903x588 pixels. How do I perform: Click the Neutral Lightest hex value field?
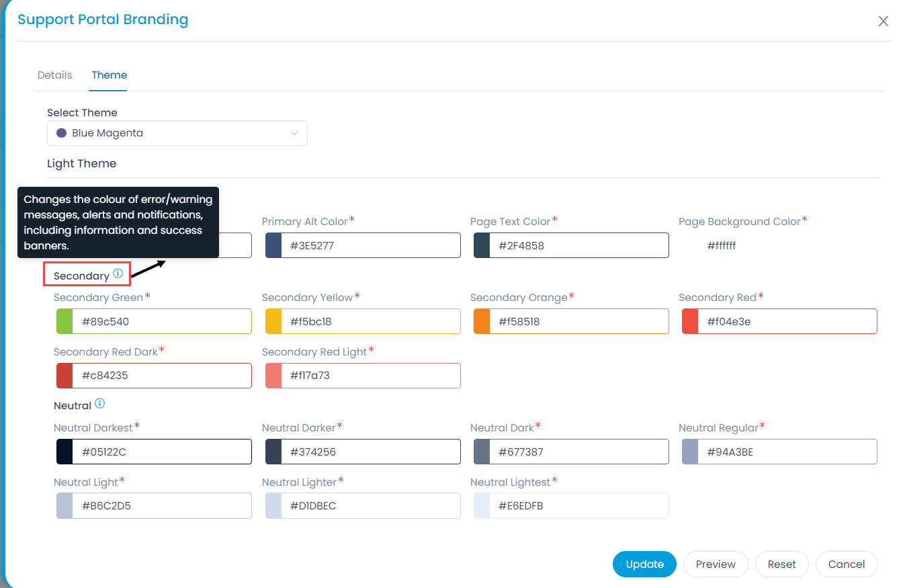(578, 506)
